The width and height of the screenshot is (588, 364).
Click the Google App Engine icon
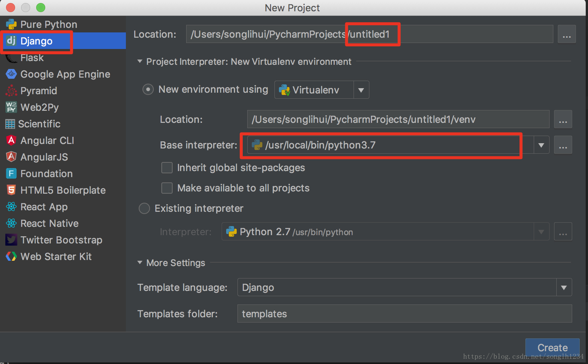pyautogui.click(x=11, y=74)
